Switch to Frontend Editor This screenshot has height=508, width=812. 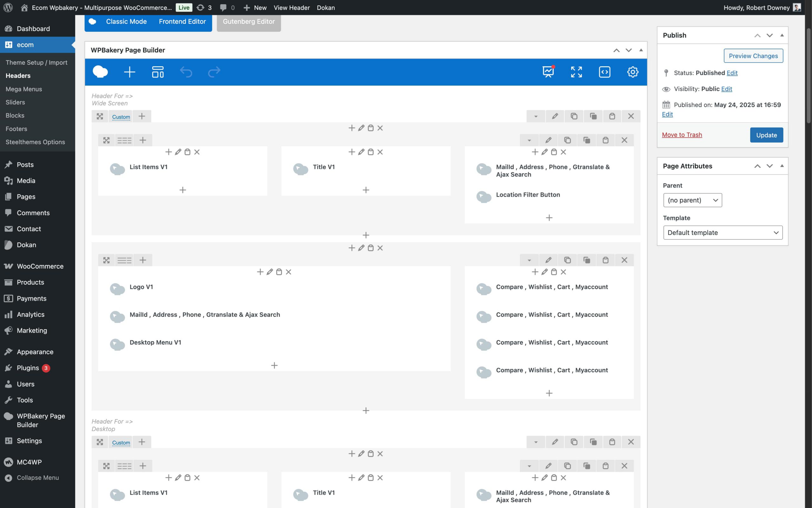[182, 22]
